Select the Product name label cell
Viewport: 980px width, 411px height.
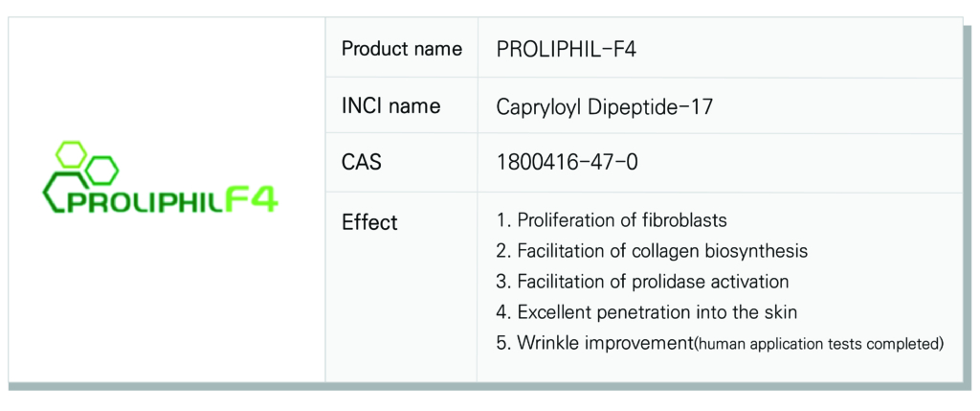402,48
